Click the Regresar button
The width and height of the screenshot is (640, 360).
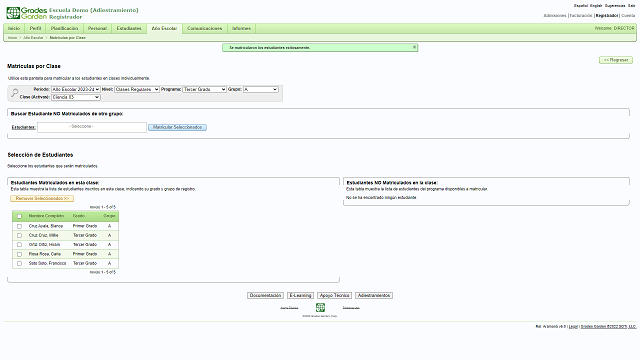[x=616, y=60]
